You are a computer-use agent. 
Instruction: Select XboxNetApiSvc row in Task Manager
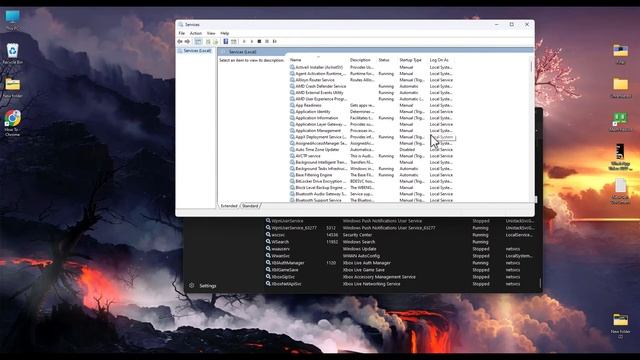pos(401,283)
